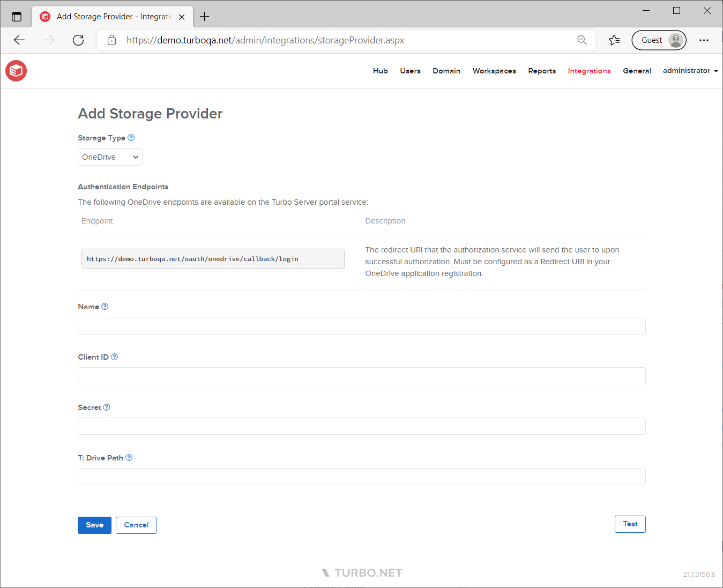Click the zoom magnifier icon in the address bar

click(x=582, y=40)
